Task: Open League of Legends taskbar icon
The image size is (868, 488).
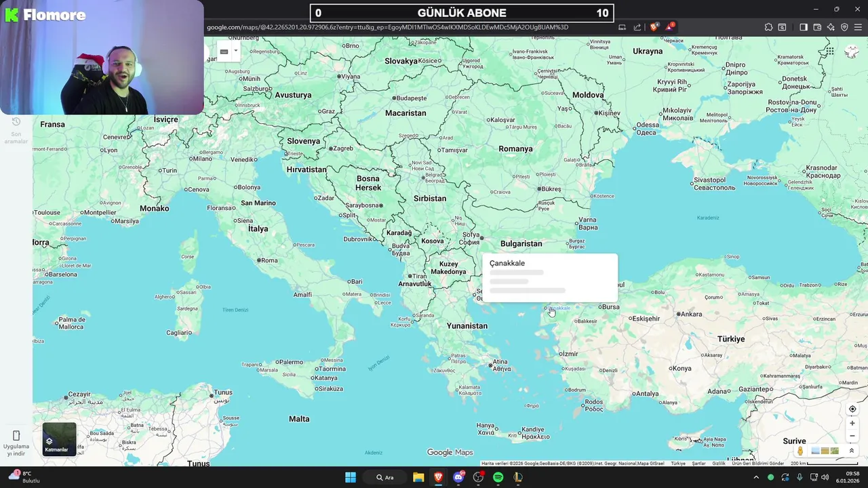Action: click(518, 477)
